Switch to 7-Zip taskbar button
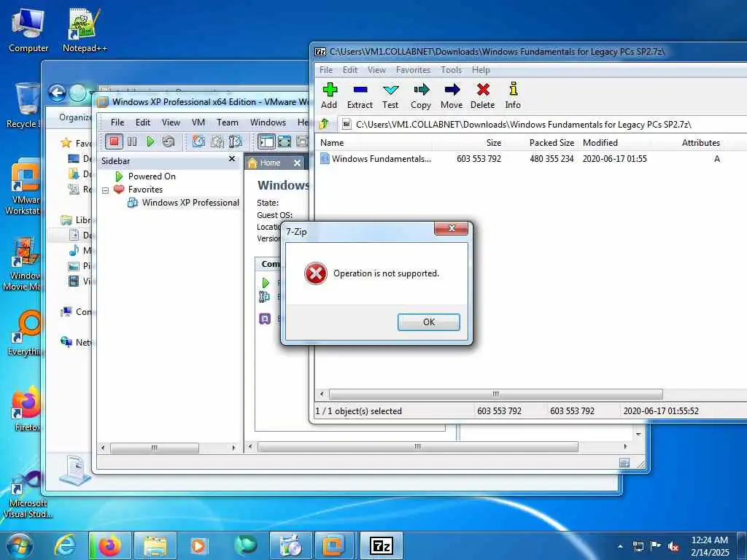This screenshot has height=560, width=747. click(381, 545)
